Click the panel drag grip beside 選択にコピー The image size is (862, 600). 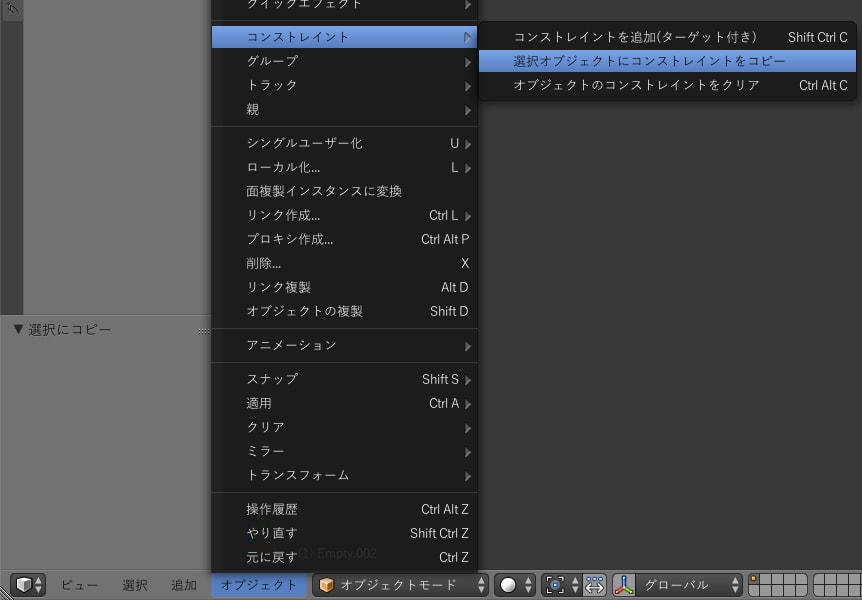[204, 331]
